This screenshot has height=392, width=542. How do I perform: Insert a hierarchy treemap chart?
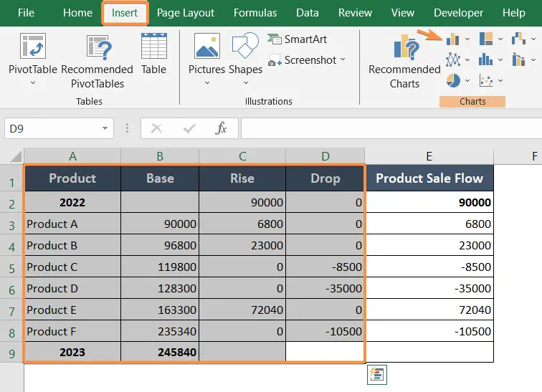(x=486, y=39)
